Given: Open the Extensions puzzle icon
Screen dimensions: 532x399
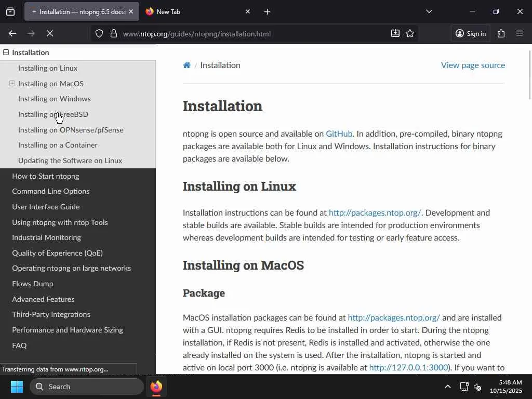Looking at the screenshot, I should (x=501, y=34).
